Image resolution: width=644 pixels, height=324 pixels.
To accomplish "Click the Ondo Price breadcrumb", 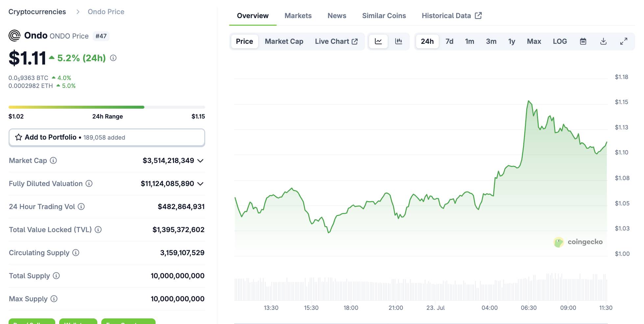I will coord(106,12).
